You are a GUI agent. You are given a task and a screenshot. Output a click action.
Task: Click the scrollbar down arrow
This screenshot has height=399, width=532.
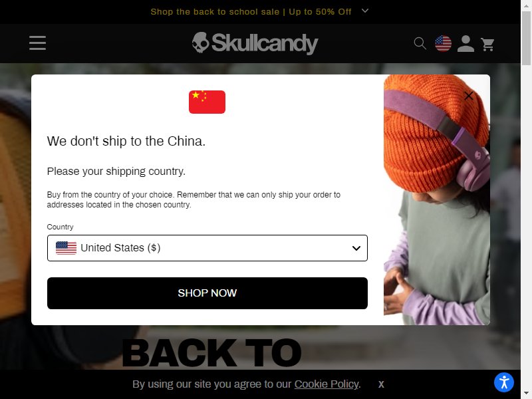point(526,394)
